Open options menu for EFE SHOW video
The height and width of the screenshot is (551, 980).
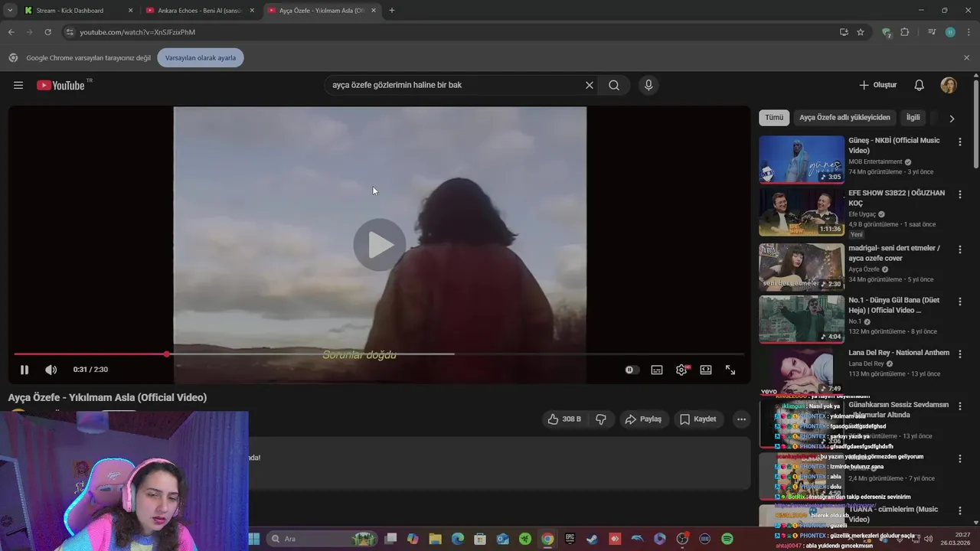pos(959,194)
